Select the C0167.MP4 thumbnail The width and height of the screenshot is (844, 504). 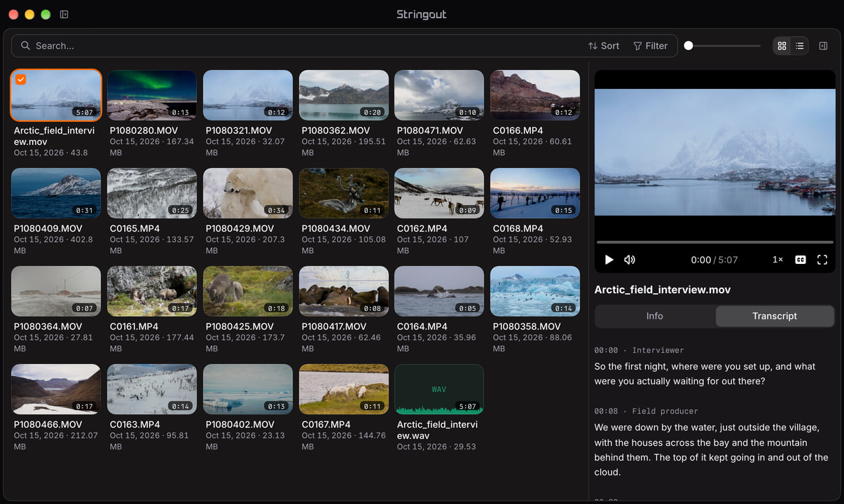click(x=344, y=389)
